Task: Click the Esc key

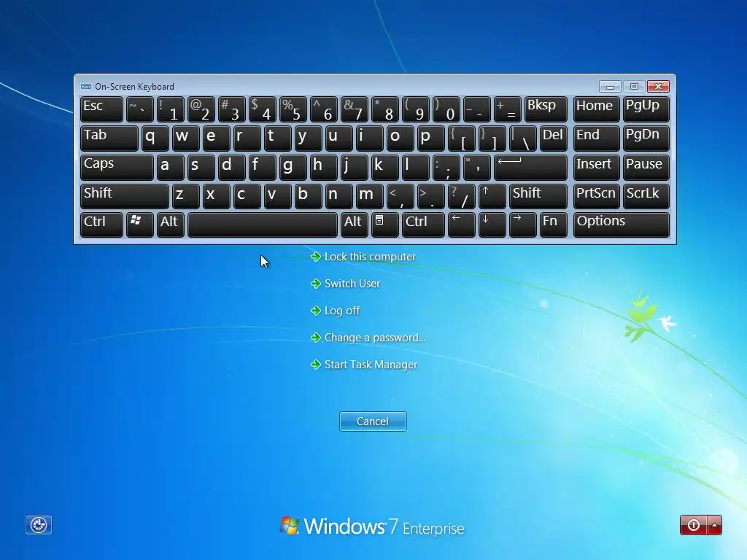Action: (101, 109)
